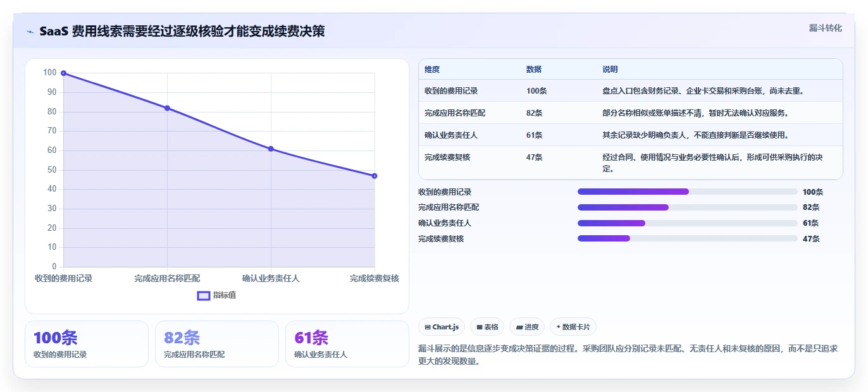Select the chart data point at value 100
This screenshot has height=392, width=868.
63,73
